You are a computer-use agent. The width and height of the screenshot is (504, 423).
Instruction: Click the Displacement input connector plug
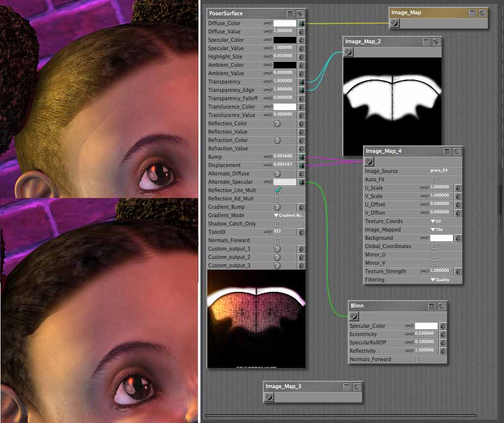coord(302,165)
